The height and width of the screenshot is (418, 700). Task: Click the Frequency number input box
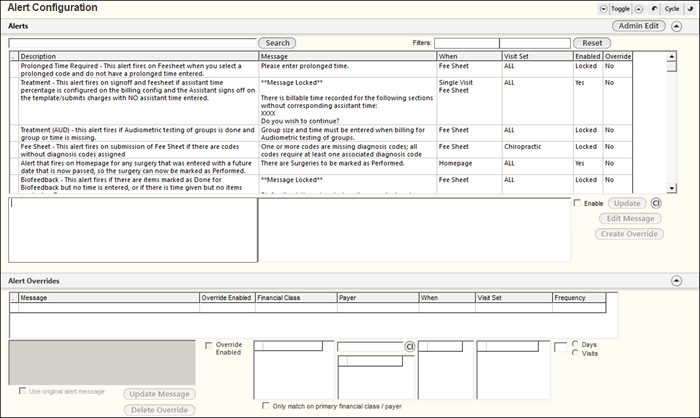[x=560, y=347]
